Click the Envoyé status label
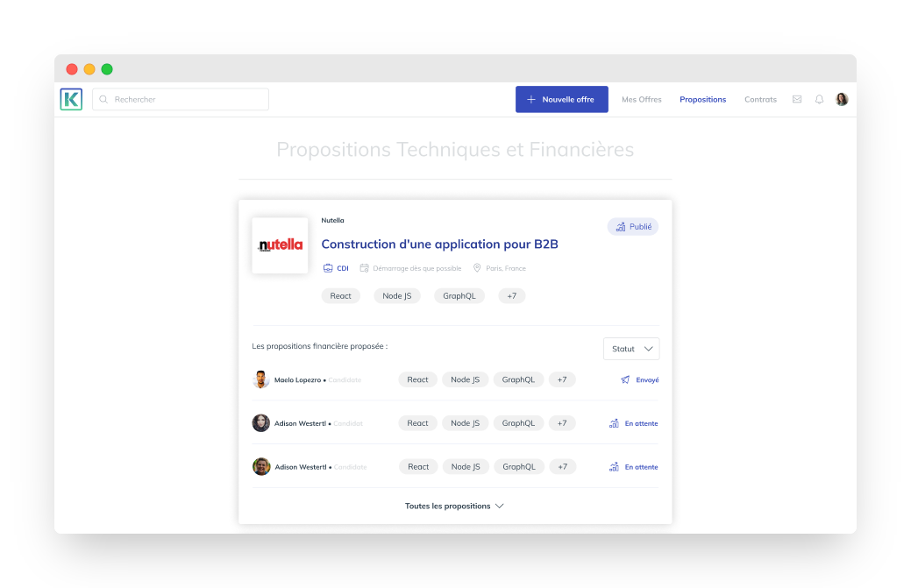The height and width of the screenshot is (588, 911). click(x=647, y=379)
